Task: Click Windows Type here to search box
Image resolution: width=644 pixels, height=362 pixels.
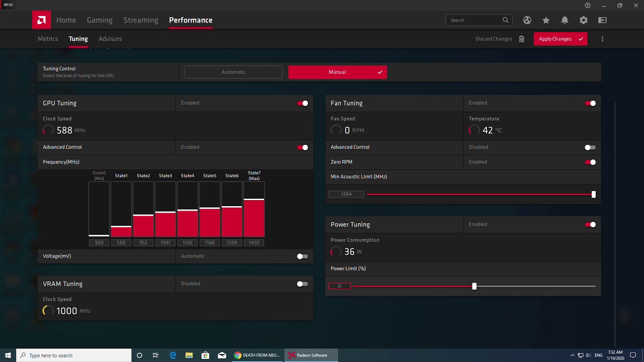Action: 74,355
